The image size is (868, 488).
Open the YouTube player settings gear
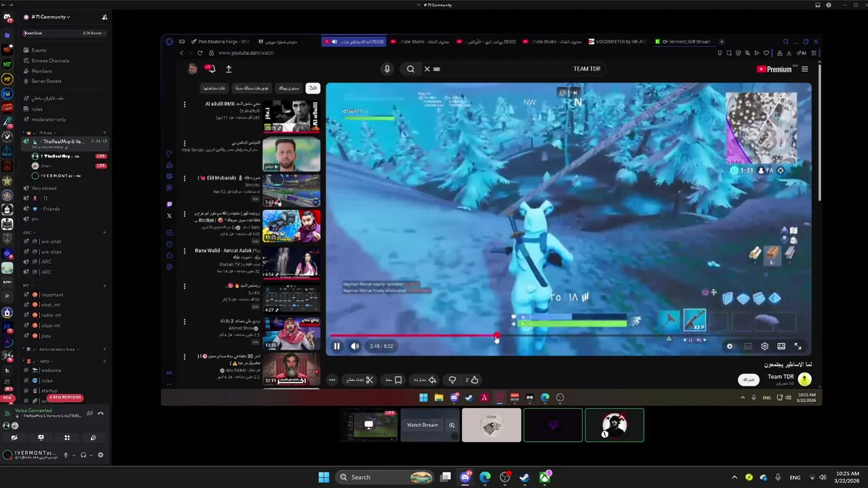(765, 346)
